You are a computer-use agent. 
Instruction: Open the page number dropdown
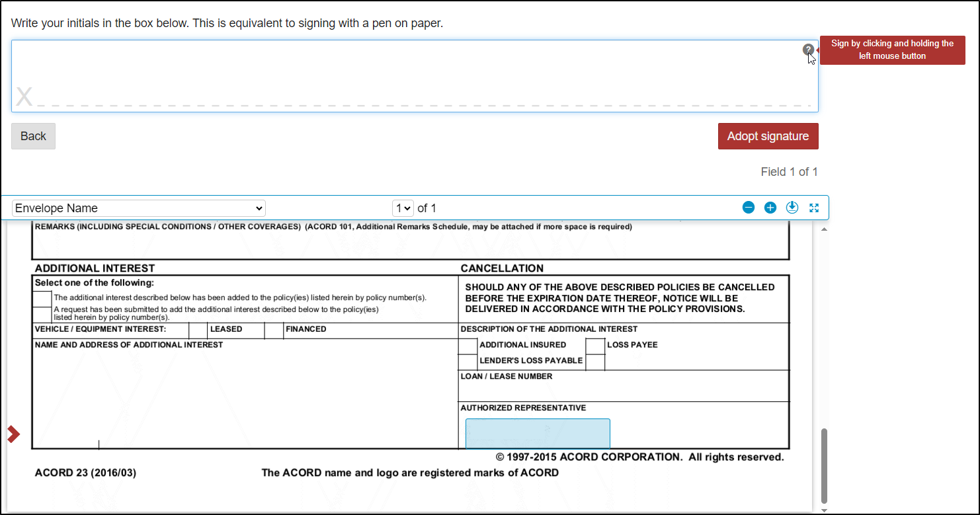(x=403, y=208)
